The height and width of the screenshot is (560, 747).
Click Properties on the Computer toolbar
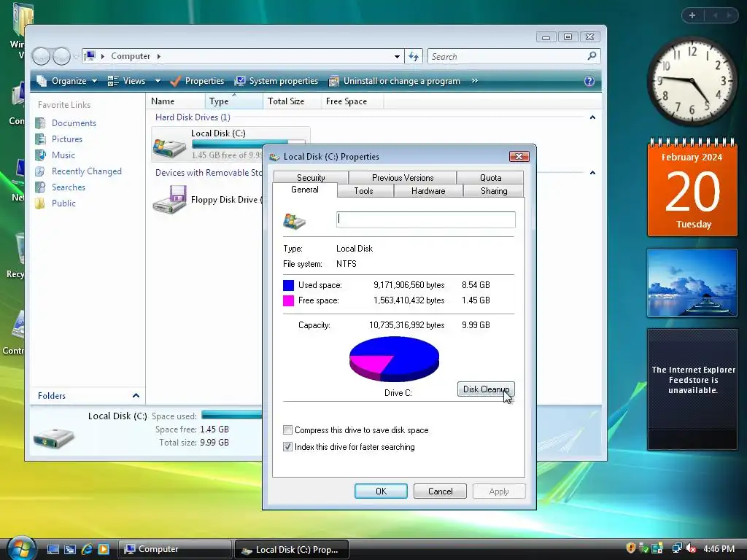point(197,81)
